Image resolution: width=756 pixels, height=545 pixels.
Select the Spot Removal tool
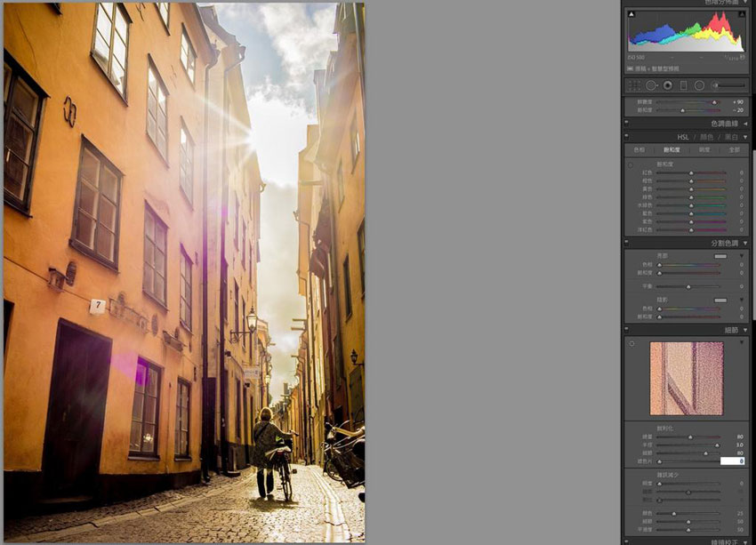point(651,85)
